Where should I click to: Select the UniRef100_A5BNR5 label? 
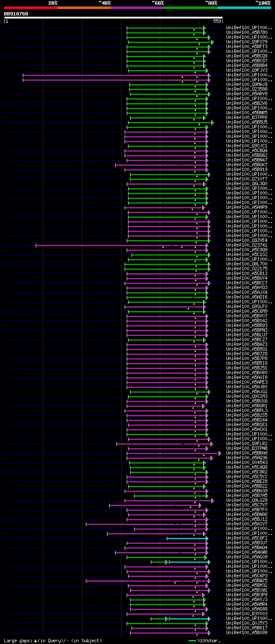pyautogui.click(x=247, y=113)
